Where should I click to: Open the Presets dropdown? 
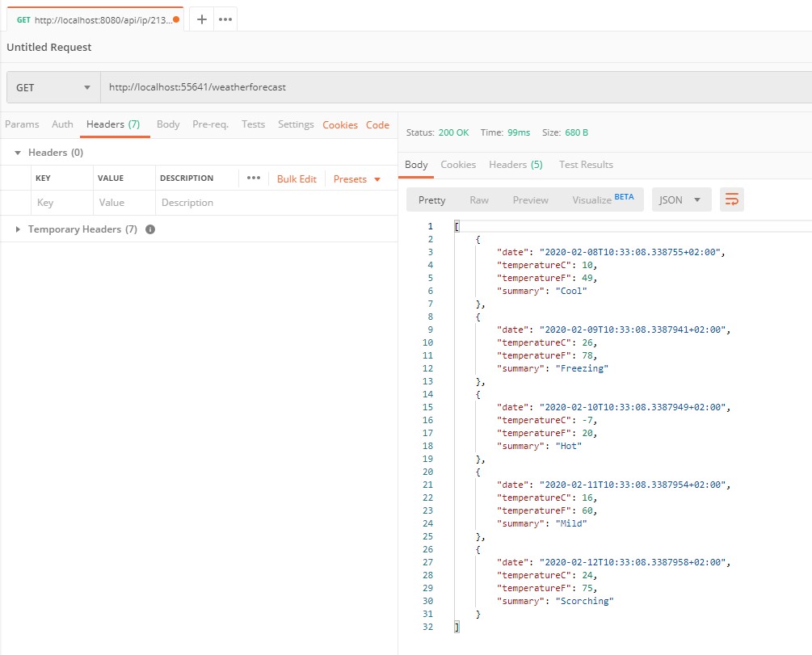point(357,179)
